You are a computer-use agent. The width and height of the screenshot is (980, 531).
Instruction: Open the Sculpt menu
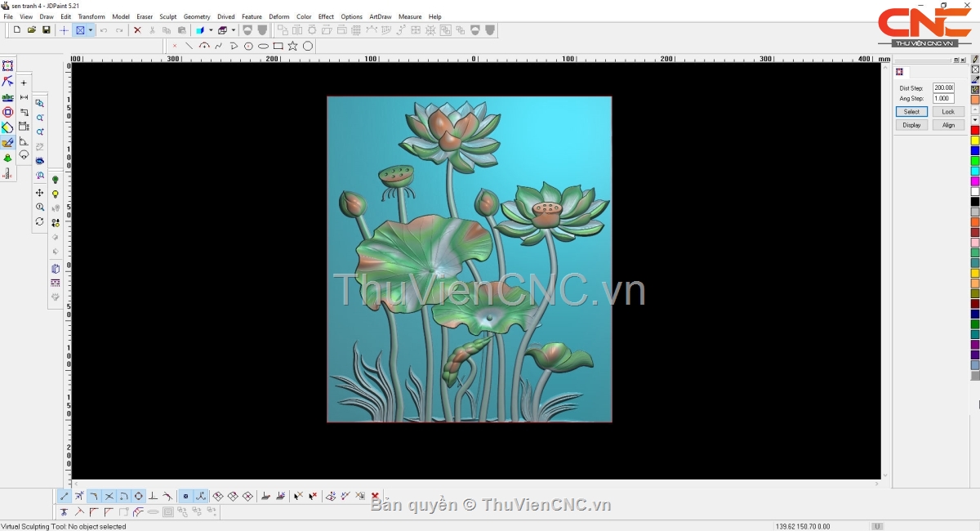tap(167, 16)
